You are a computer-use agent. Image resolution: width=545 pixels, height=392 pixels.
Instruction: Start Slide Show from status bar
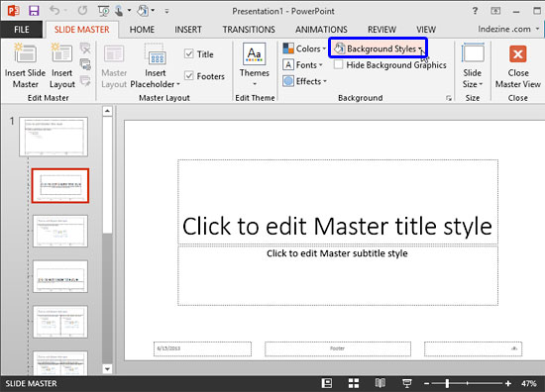coord(406,383)
